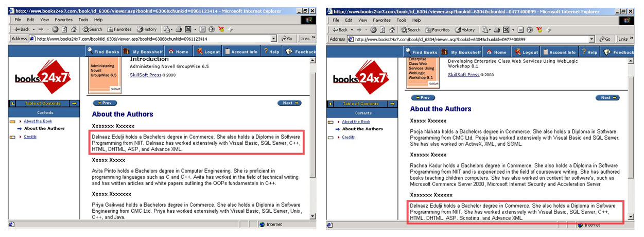Open Account Info in left browser window
Screen dimensions: 644x237
coord(241,52)
